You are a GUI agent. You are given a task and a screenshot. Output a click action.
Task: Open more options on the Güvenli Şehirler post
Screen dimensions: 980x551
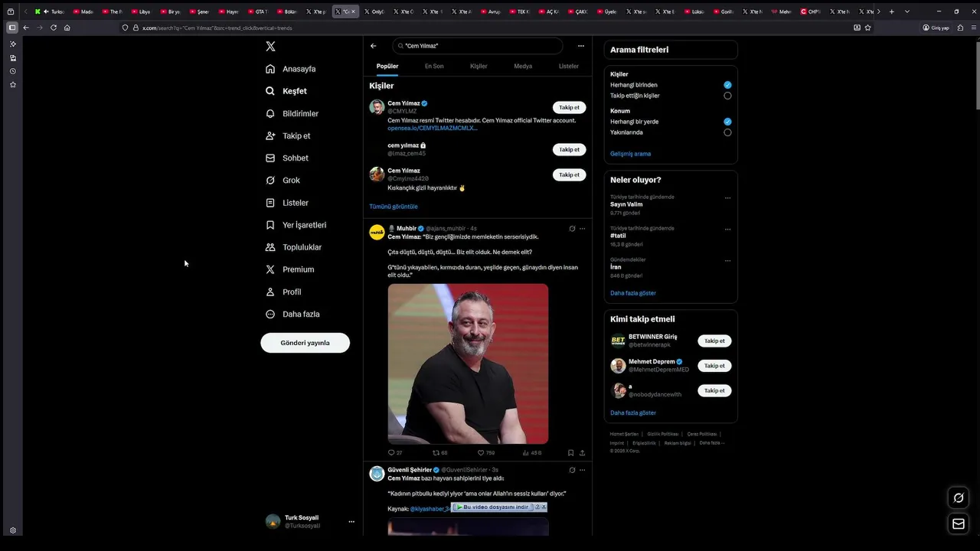tap(582, 470)
